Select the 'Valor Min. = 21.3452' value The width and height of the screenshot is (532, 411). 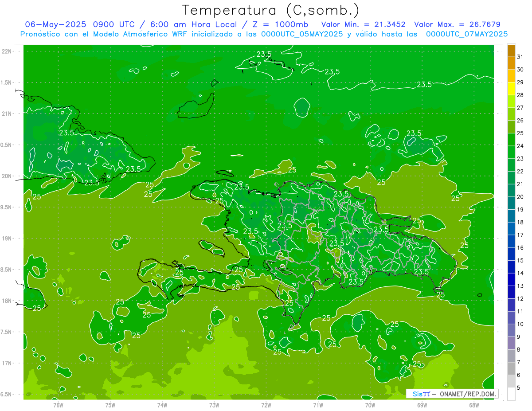364,24
